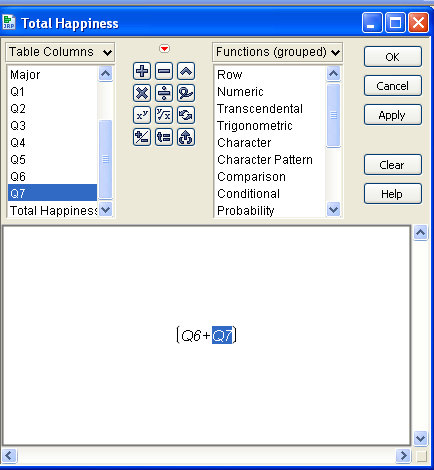Click the functions list scrollbar thumb
Image resolution: width=434 pixels, height=470 pixels.
coord(333,115)
